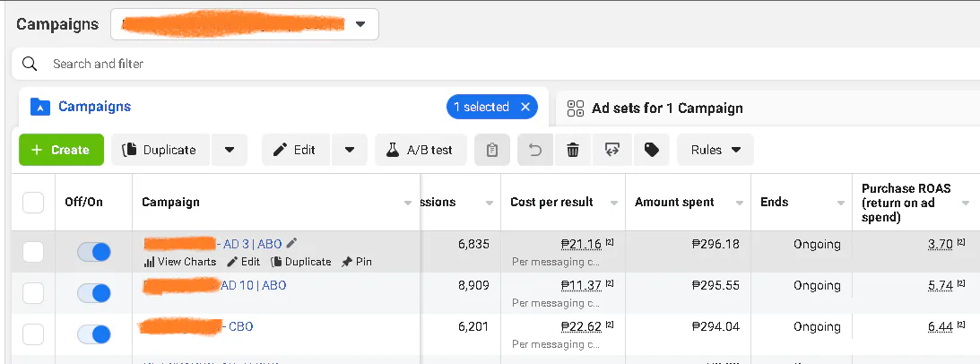Click cost per result ₱22.62

click(x=581, y=326)
